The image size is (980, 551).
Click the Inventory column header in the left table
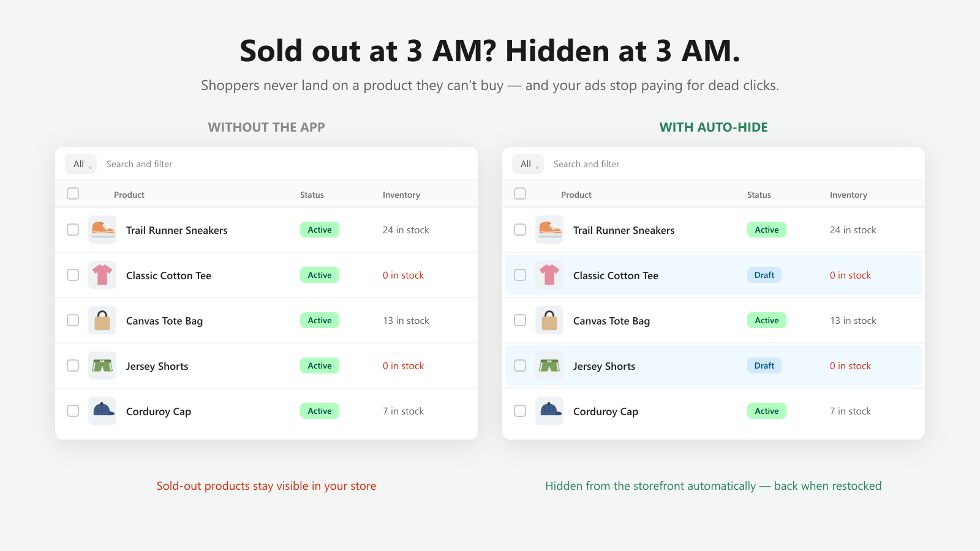(x=401, y=195)
